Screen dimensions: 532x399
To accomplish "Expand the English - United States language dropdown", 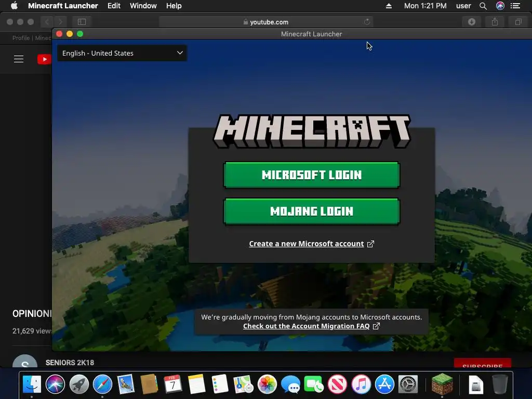I will [x=122, y=53].
